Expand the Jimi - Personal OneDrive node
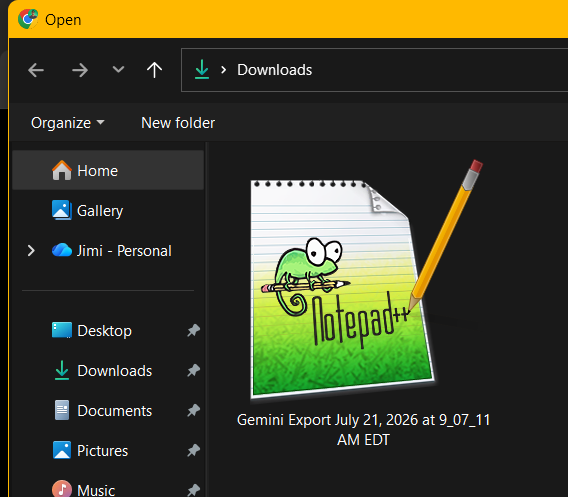Image resolution: width=568 pixels, height=497 pixels. pyautogui.click(x=31, y=251)
